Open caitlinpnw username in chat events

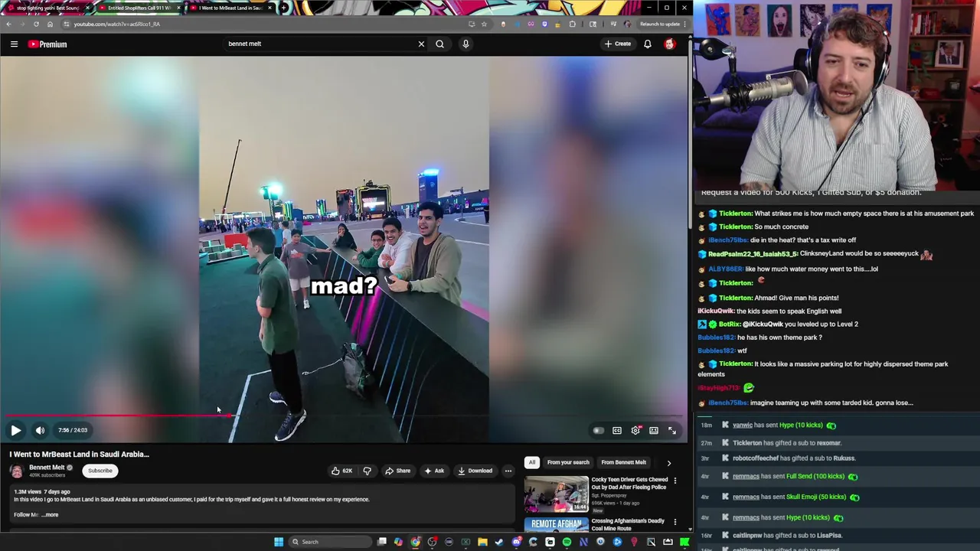(749, 536)
